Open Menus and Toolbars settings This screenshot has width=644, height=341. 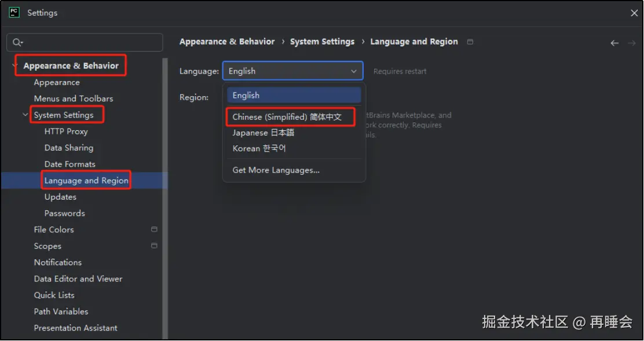click(74, 98)
